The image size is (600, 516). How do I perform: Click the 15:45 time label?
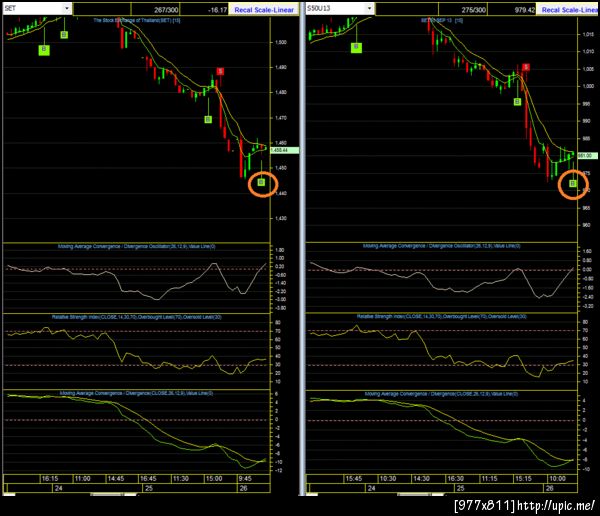tap(354, 478)
